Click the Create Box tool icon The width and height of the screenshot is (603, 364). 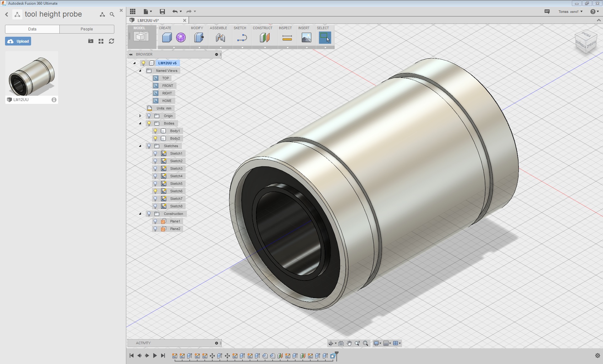point(167,38)
